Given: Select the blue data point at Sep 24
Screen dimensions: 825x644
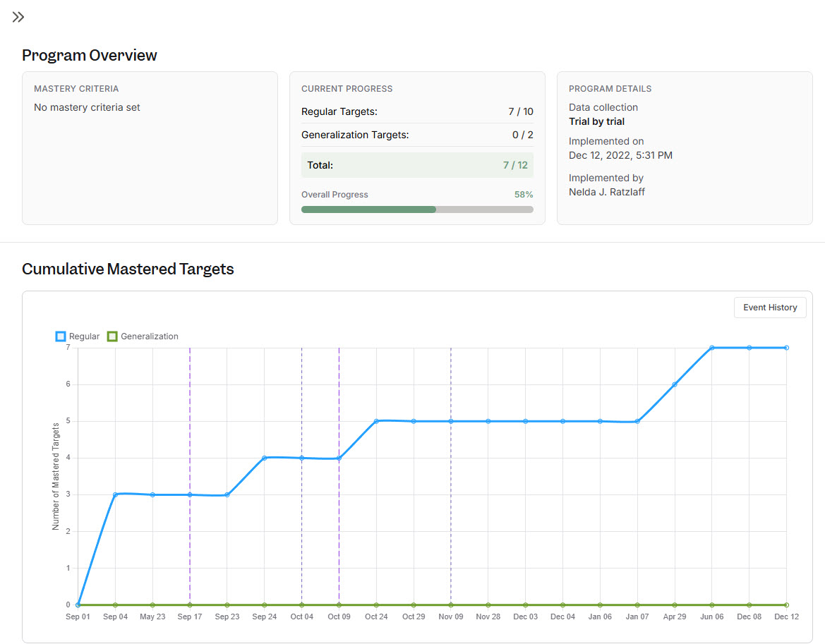Looking at the screenshot, I should pos(264,458).
